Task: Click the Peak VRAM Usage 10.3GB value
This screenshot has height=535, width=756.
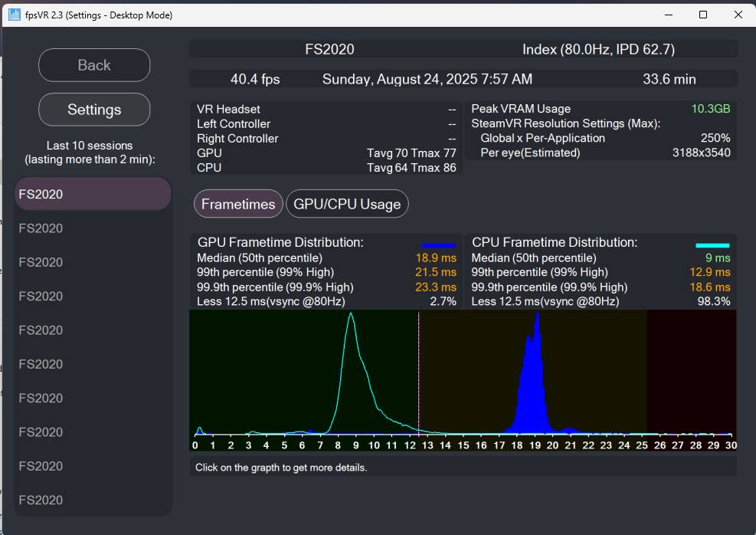Action: pos(711,109)
